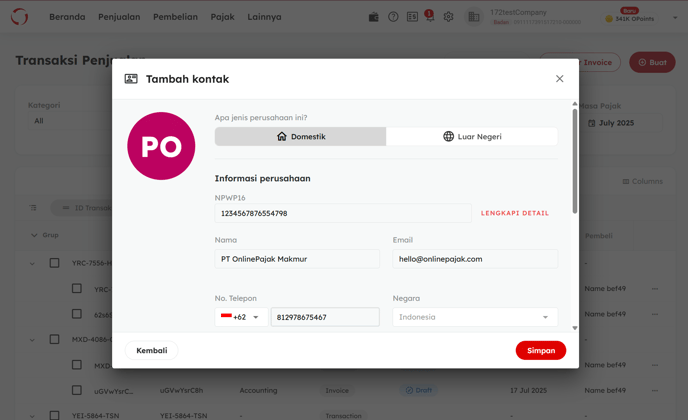Open the Lainnya menu
The width and height of the screenshot is (688, 420).
pos(264,17)
